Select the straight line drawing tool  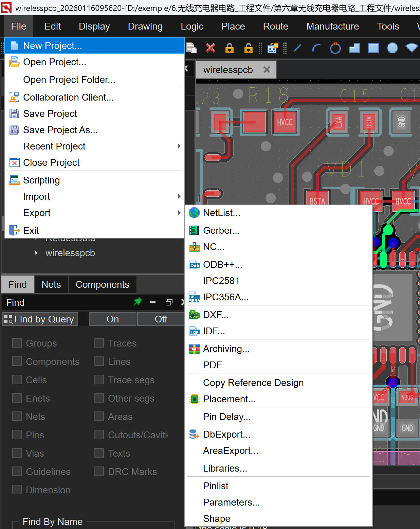pos(297,48)
